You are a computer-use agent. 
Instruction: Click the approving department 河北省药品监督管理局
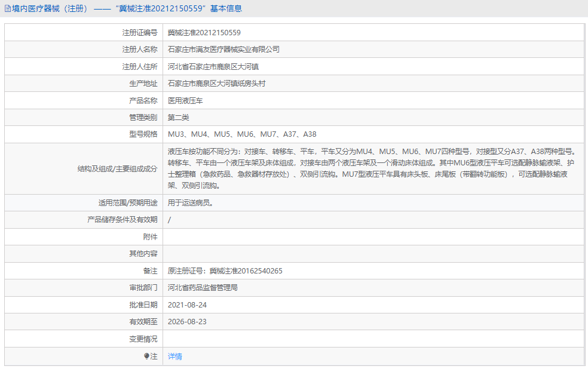coord(203,288)
